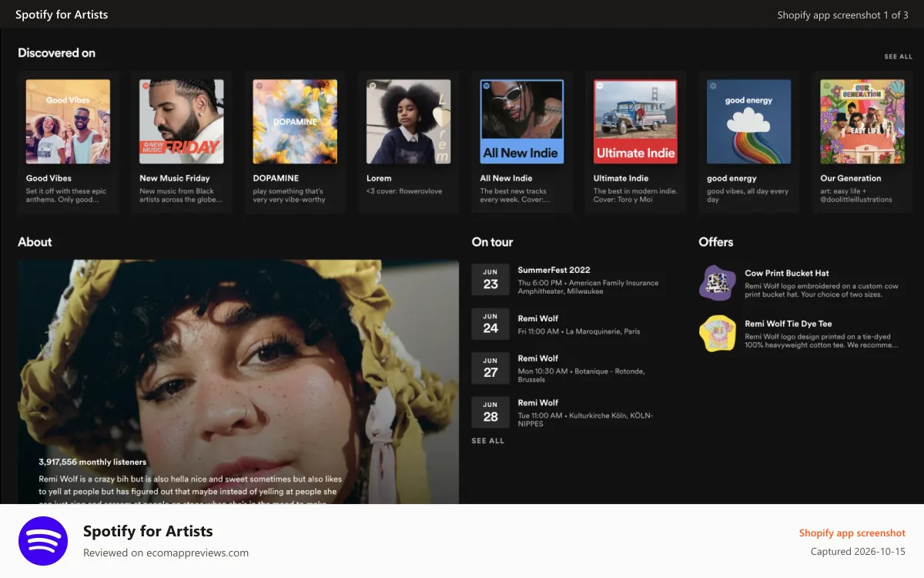This screenshot has height=578, width=924.
Task: Open the good energy playlist cover
Action: coord(749,122)
